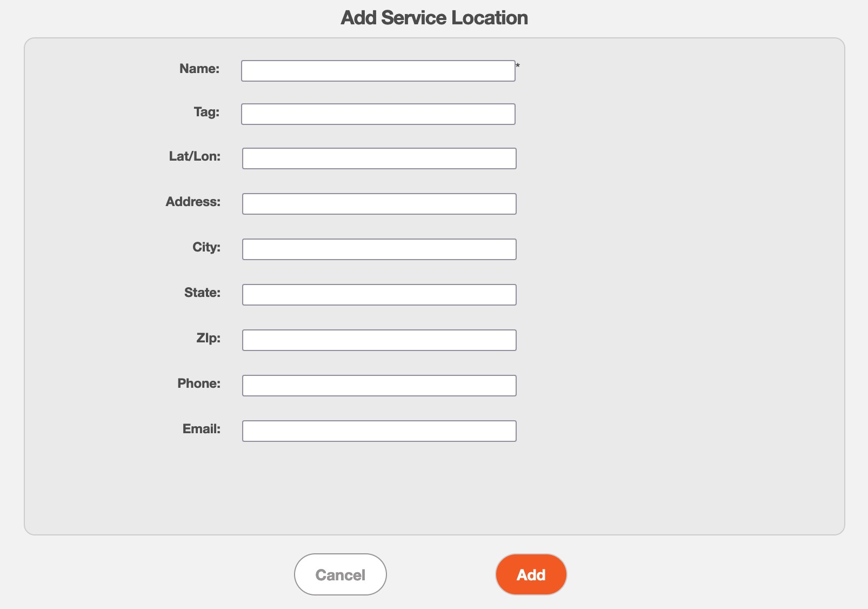Viewport: 868px width, 609px height.
Task: Focus the Tag text box
Action: tap(378, 114)
